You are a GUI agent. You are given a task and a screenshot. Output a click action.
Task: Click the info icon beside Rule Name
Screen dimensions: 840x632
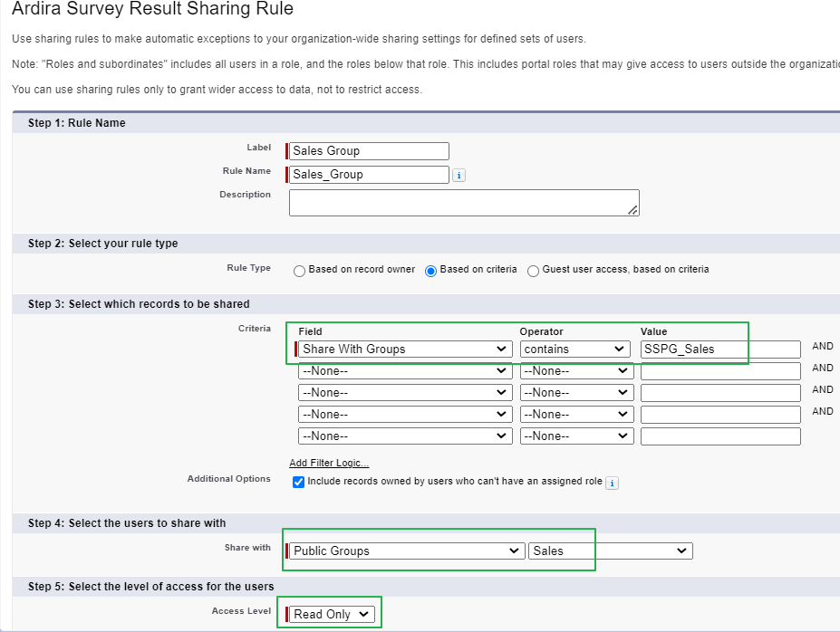[459, 174]
